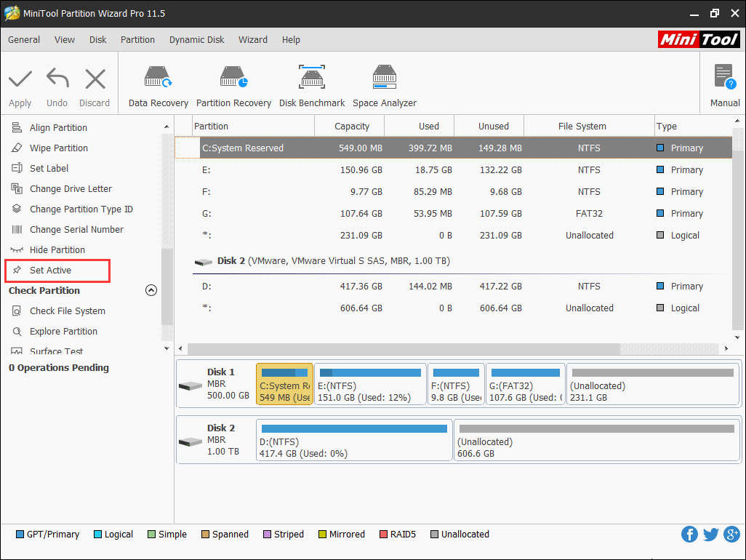Sort by the File System column header

click(x=590, y=126)
